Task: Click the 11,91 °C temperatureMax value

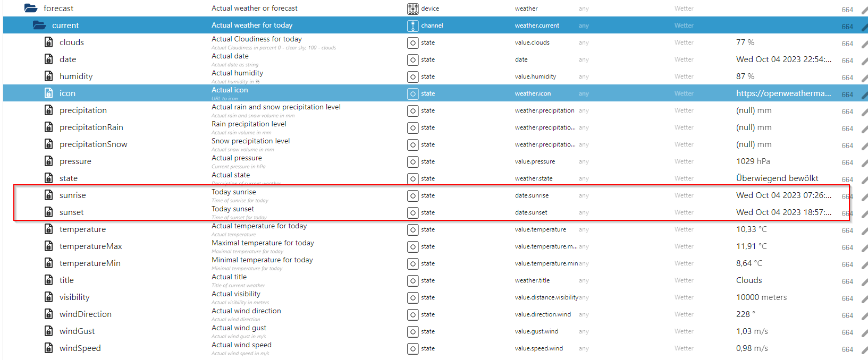Action: point(752,246)
